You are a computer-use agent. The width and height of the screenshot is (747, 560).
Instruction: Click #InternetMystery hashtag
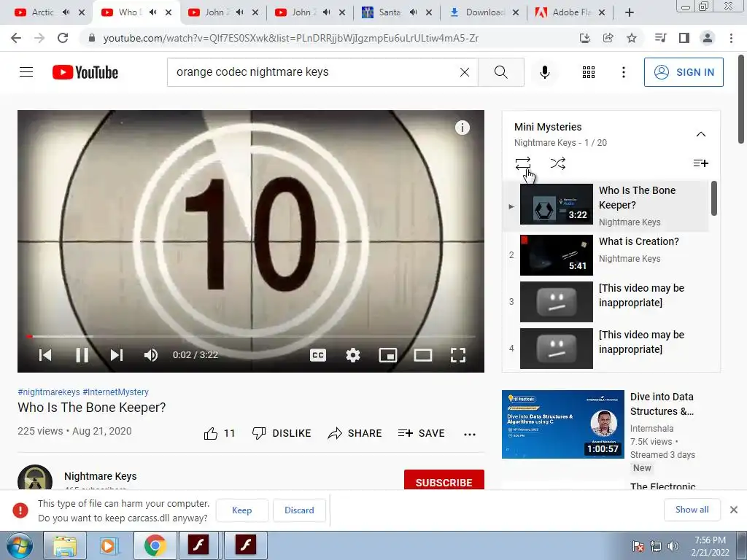pos(115,392)
